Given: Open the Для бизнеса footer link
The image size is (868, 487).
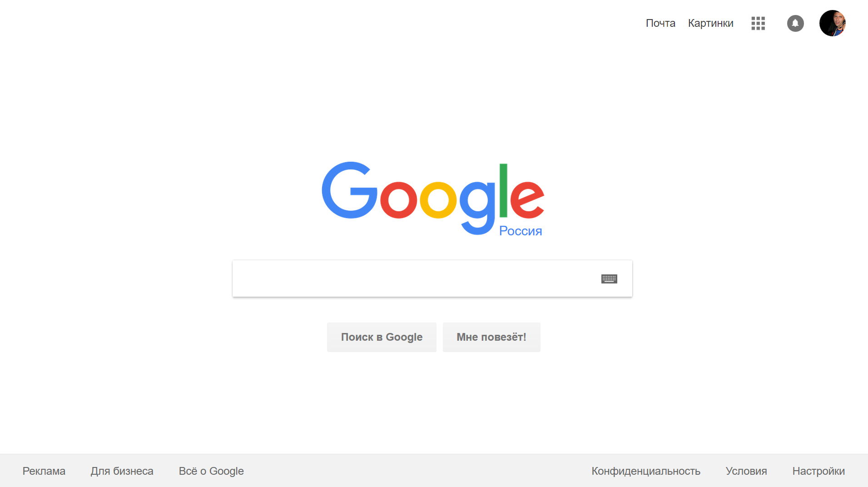Looking at the screenshot, I should 122,471.
